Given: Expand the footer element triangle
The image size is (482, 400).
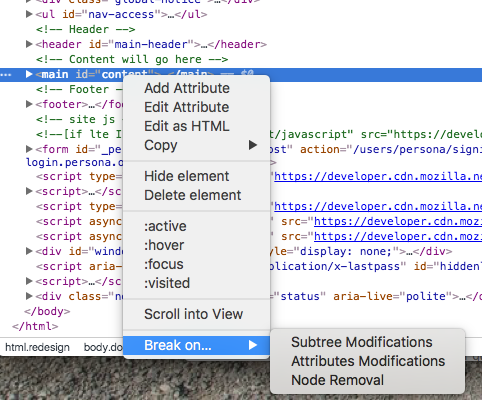Looking at the screenshot, I should click(x=29, y=104).
